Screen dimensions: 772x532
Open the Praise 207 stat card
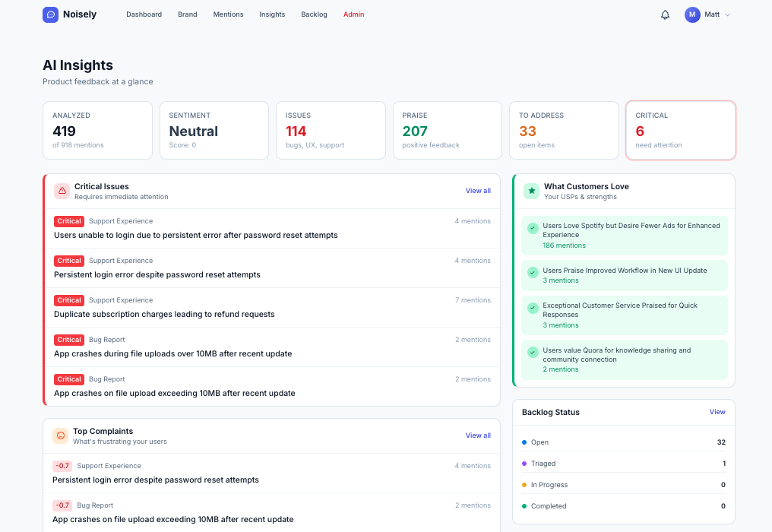click(x=448, y=131)
